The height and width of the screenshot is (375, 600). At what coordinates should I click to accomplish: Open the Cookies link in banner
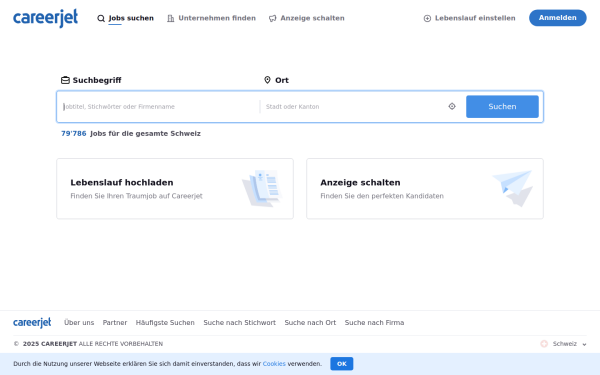pyautogui.click(x=274, y=364)
